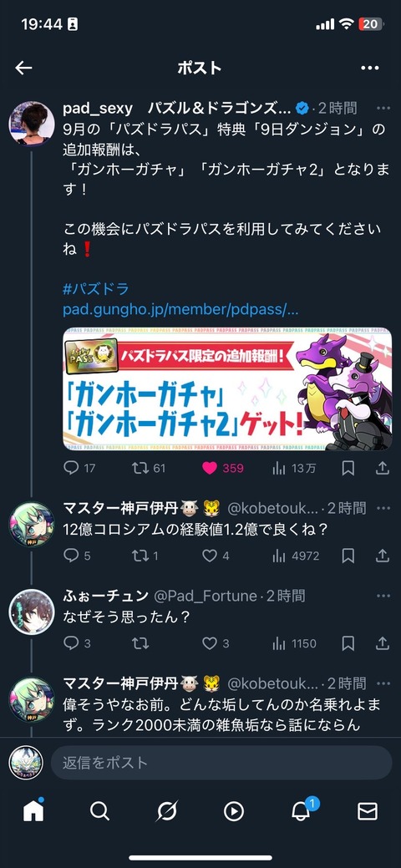Unlike the pad_sexy post with 359 likes

(x=210, y=469)
